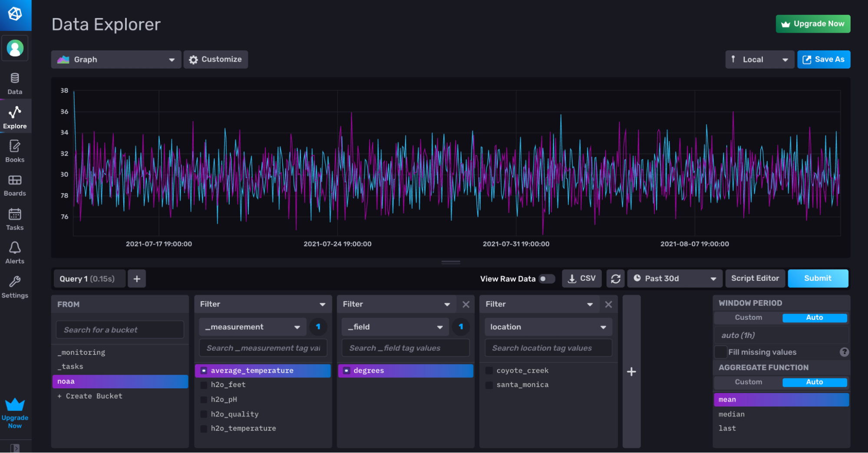868x453 pixels.
Task: Add a new filter column
Action: tap(631, 371)
